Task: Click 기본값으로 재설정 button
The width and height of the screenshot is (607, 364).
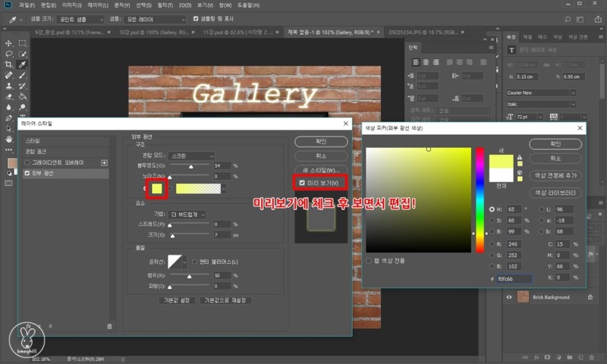Action: [x=228, y=300]
